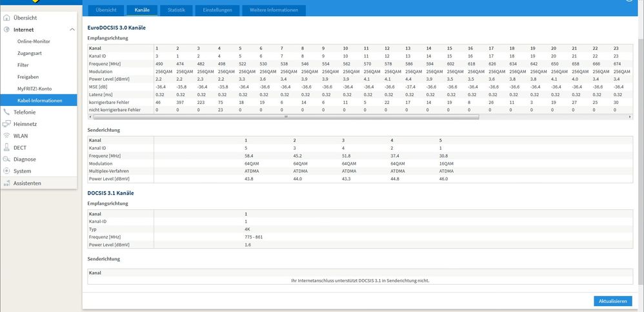Click the EuroDOCSIS 3.0 Kanäle heading
The height and width of the screenshot is (312, 644).
click(x=117, y=28)
